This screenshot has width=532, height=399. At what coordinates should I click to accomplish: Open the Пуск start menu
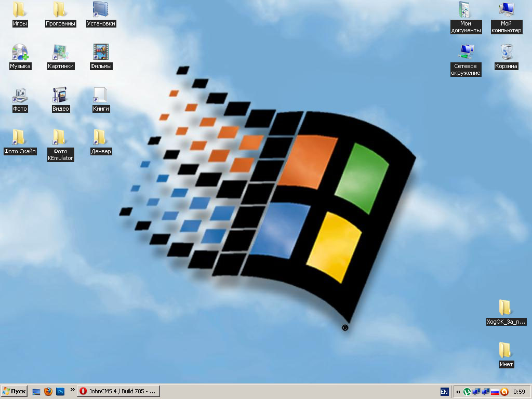14,391
